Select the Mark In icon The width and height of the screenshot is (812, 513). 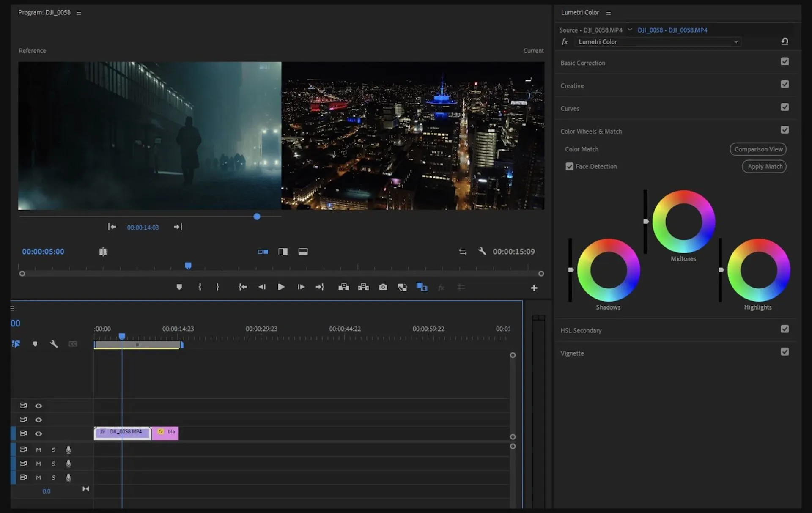click(x=200, y=287)
